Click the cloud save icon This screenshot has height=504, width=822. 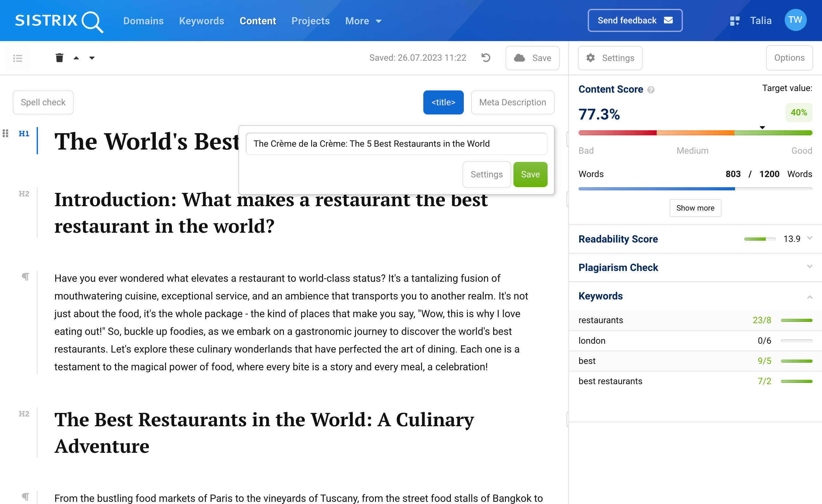(519, 57)
